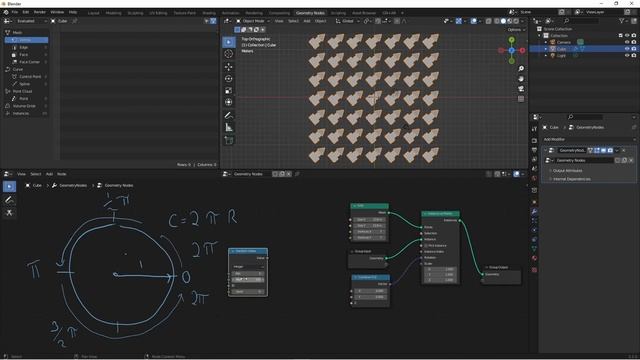Expand the Light item in outliner
Screen dimensions: 640x360
[x=546, y=56]
